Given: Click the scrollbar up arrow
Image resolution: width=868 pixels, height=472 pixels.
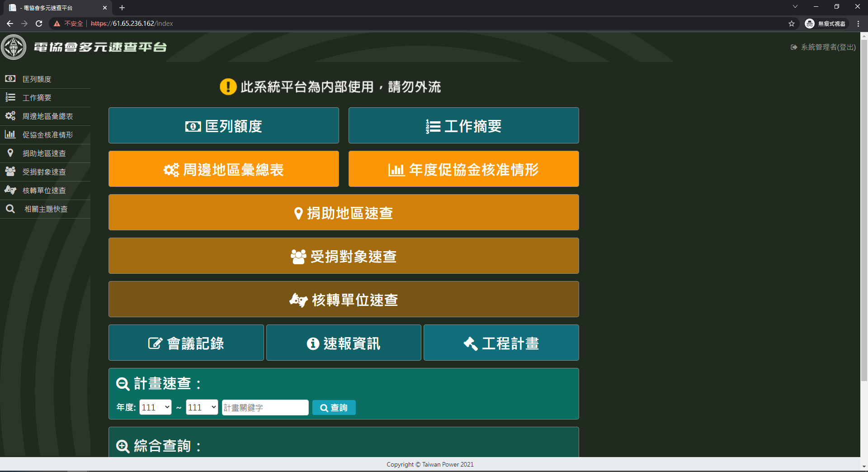Looking at the screenshot, I should 864,36.
